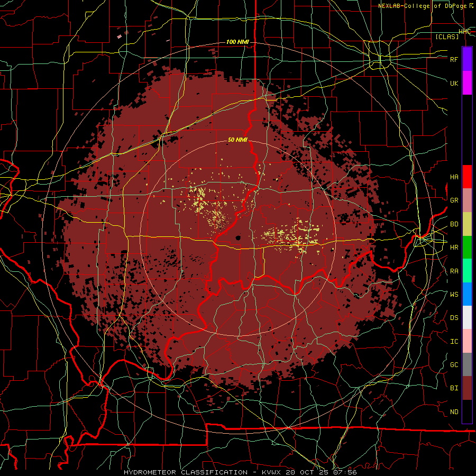Click the "WS" legend label
Image resolution: width=476 pixels, height=476 pixels.
454,294
